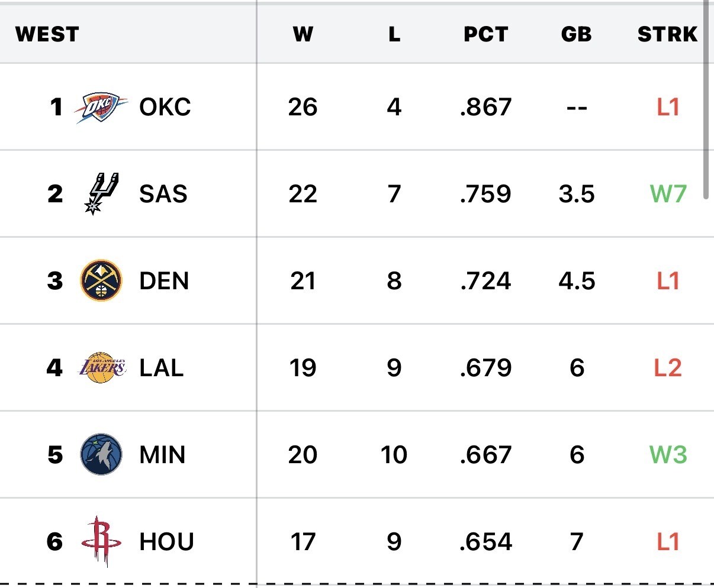Click the WEST conference header
This screenshot has height=588, width=714.
47,34
